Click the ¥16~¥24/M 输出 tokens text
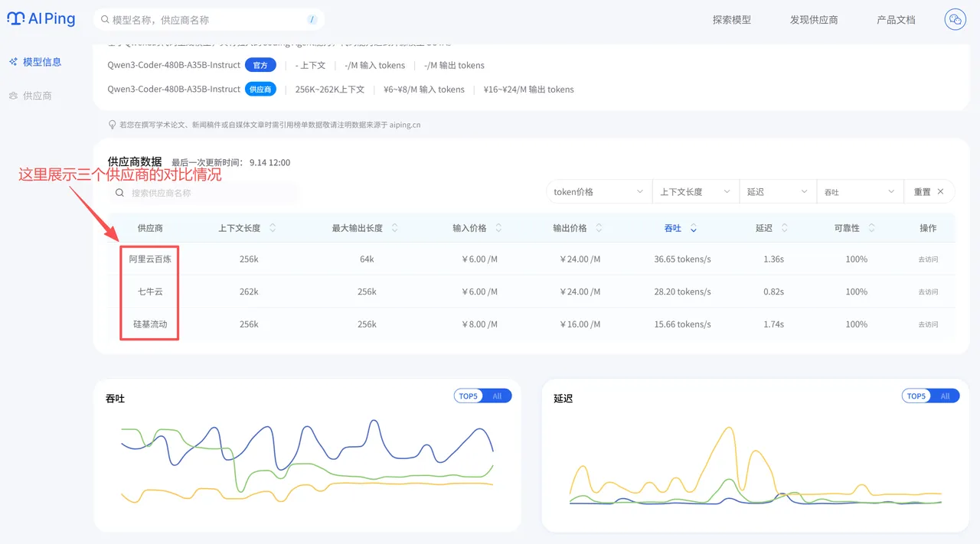 click(x=528, y=90)
